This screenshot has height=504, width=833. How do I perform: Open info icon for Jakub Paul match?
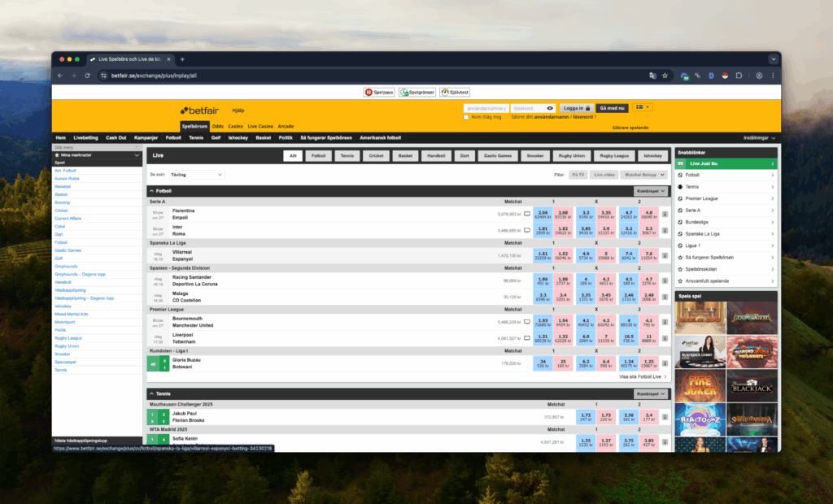(665, 417)
